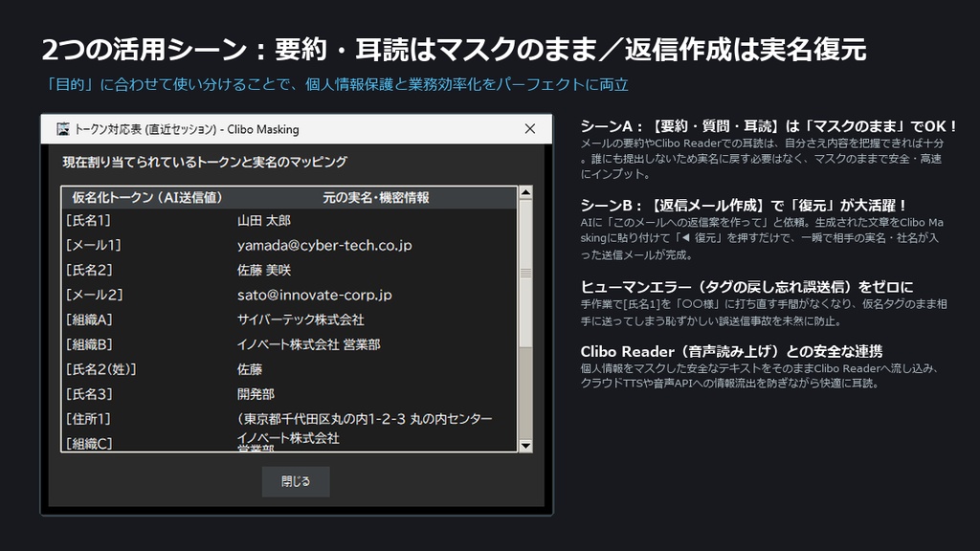Image resolution: width=980 pixels, height=551 pixels.
Task: Click the シーンA heading on the slide
Action: [x=768, y=126]
